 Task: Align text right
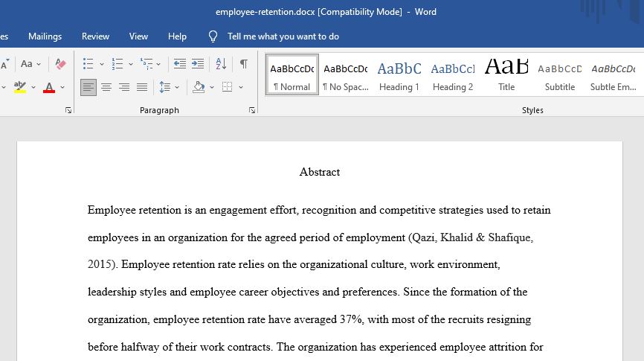[x=124, y=87]
